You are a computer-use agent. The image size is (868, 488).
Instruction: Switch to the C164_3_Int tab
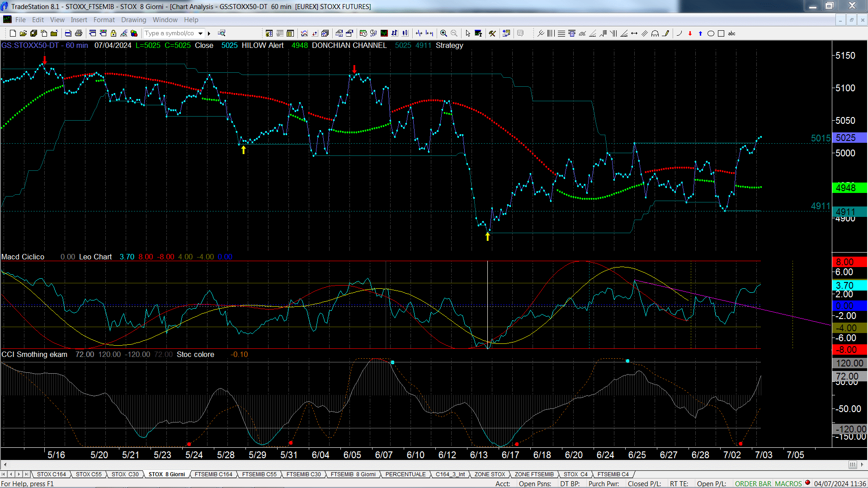tap(450, 474)
